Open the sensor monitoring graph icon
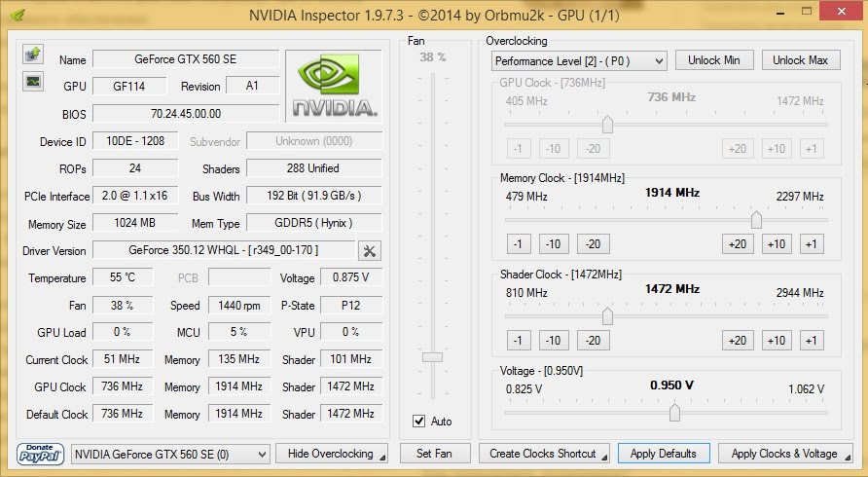The height and width of the screenshot is (477, 868). (33, 82)
